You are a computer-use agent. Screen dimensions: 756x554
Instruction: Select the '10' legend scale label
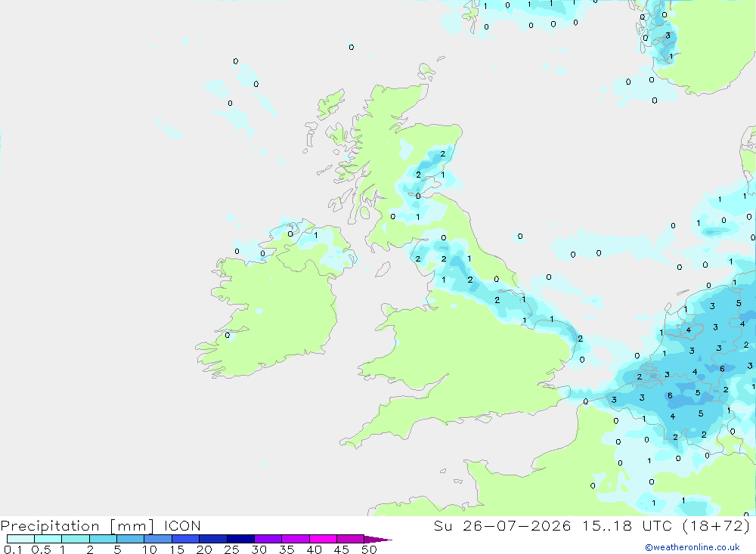150,549
